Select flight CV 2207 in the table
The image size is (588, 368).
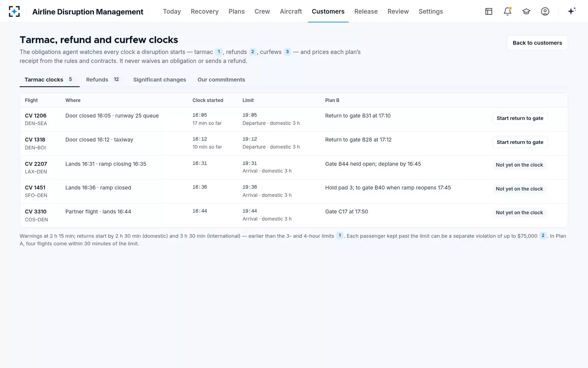294,168
